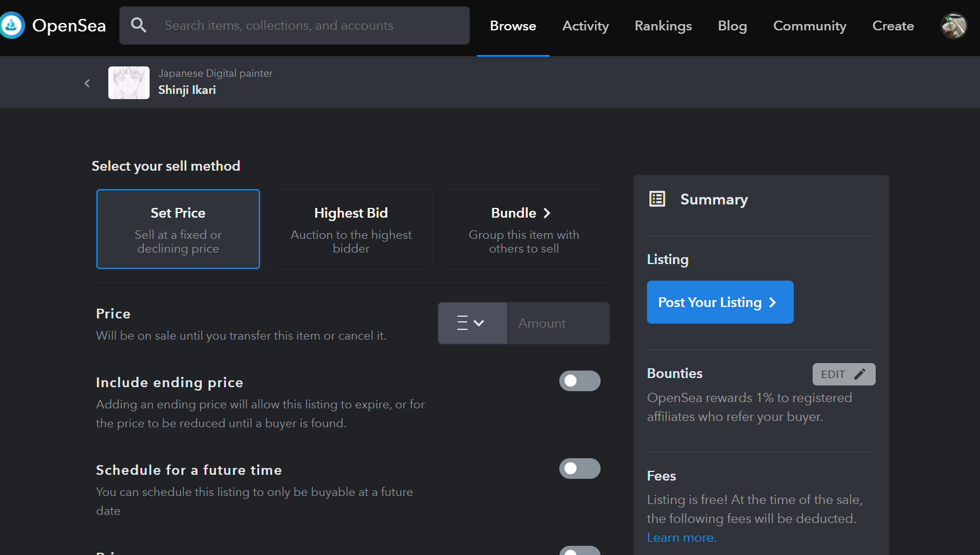
Task: Open the Activity menu
Action: click(x=585, y=26)
